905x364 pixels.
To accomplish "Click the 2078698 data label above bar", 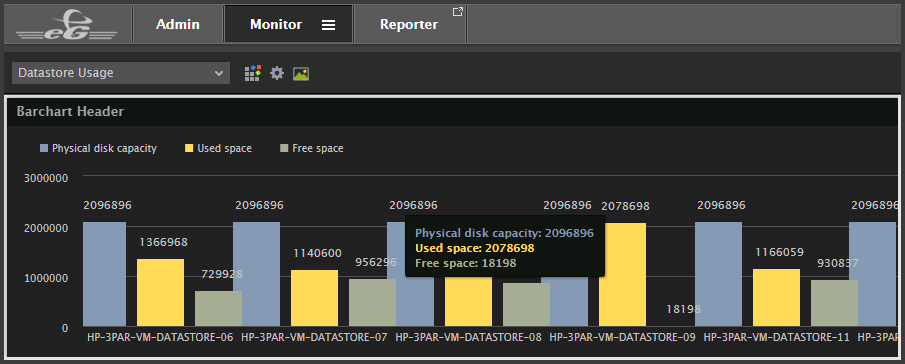I will (x=625, y=206).
